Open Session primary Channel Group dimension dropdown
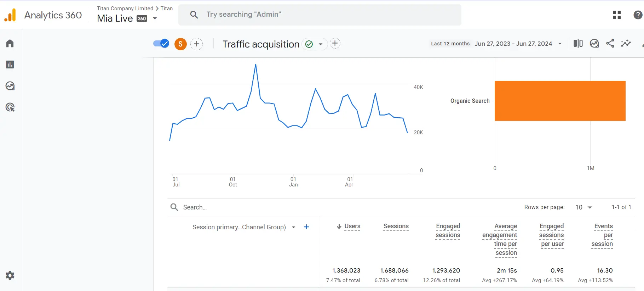Screen dimensions: 644x291 (x=294, y=227)
